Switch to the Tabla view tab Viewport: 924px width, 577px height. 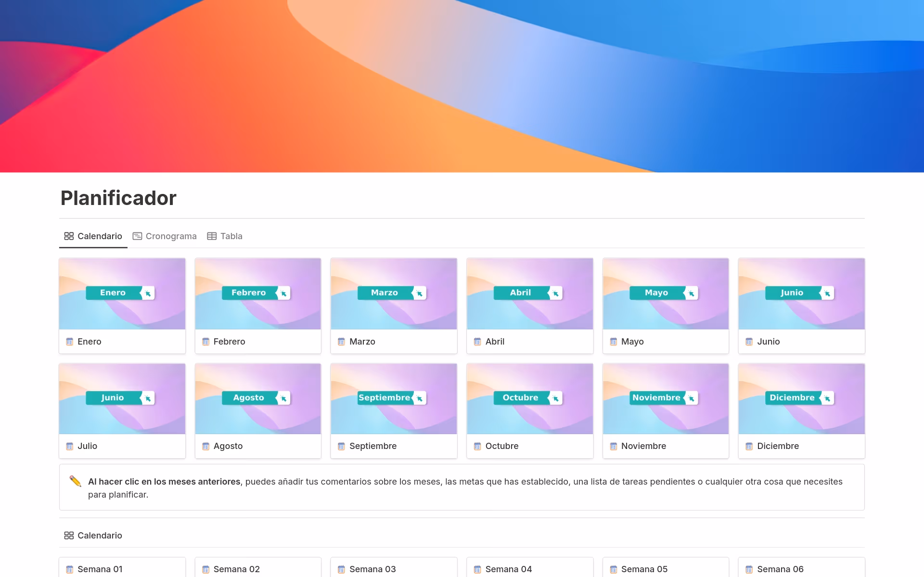(231, 236)
